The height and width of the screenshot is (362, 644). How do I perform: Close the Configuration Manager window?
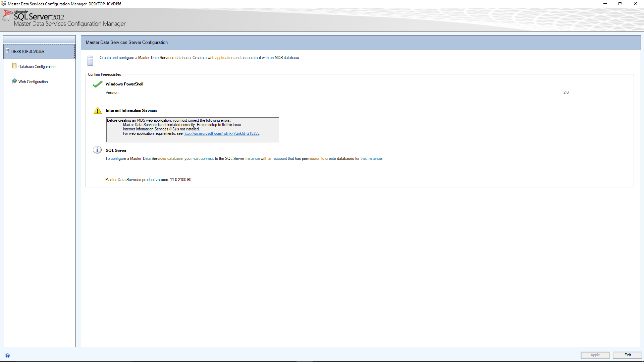click(x=636, y=4)
